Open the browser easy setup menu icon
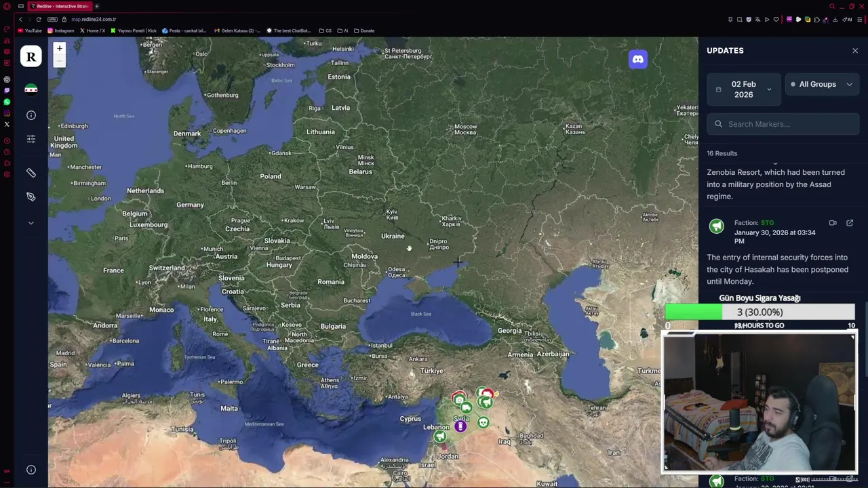This screenshot has width=868, height=488. pyautogui.click(x=860, y=19)
